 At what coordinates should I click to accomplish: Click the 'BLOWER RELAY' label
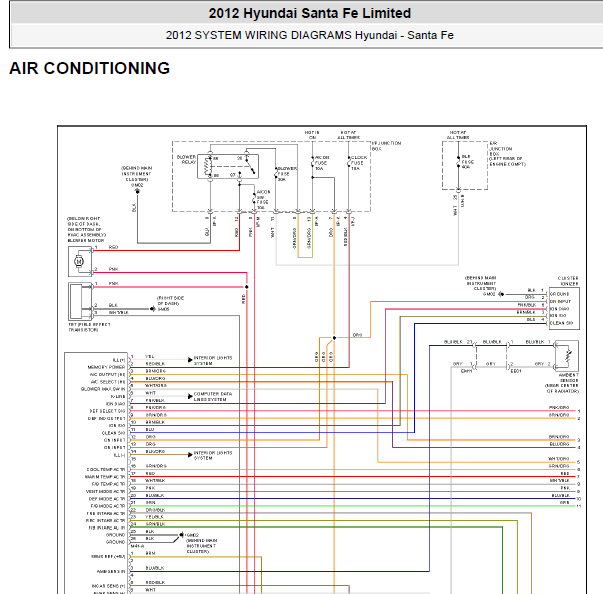(x=187, y=160)
